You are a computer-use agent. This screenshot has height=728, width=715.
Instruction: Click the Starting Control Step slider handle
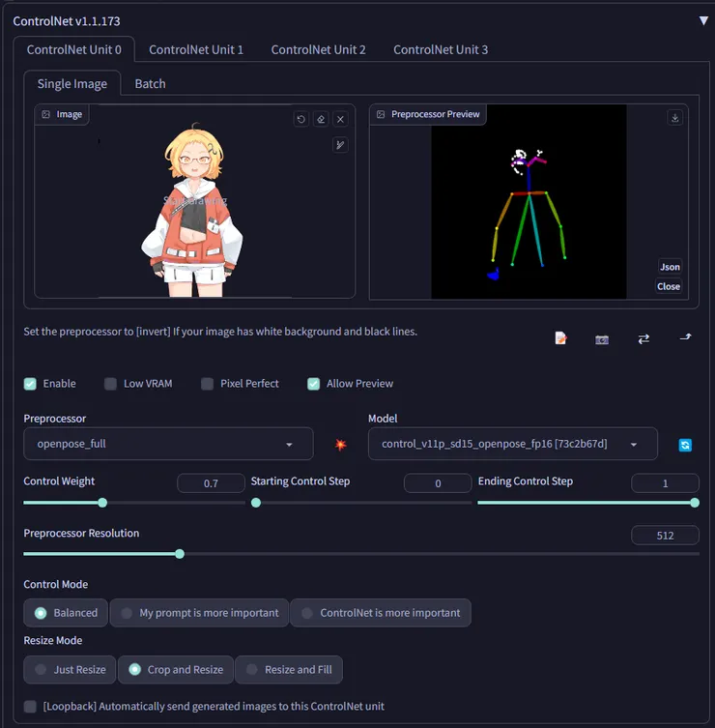tap(256, 503)
